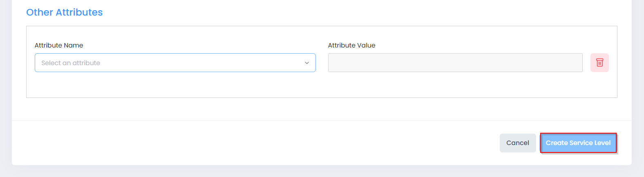This screenshot has width=644, height=177.
Task: Delete this attribute entry via pink icon
Action: point(599,63)
